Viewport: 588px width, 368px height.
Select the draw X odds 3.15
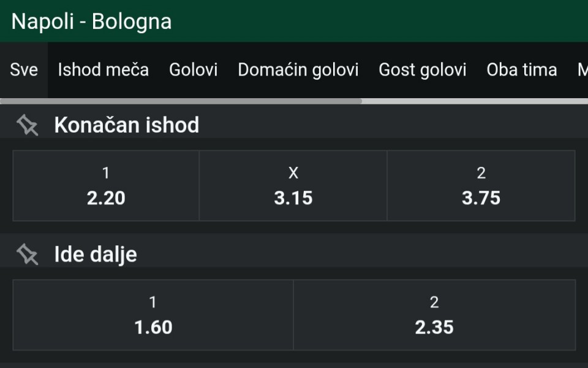(293, 186)
